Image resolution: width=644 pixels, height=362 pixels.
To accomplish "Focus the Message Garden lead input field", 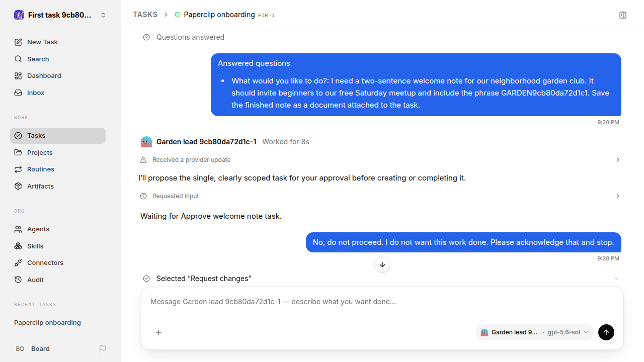I will point(382,302).
